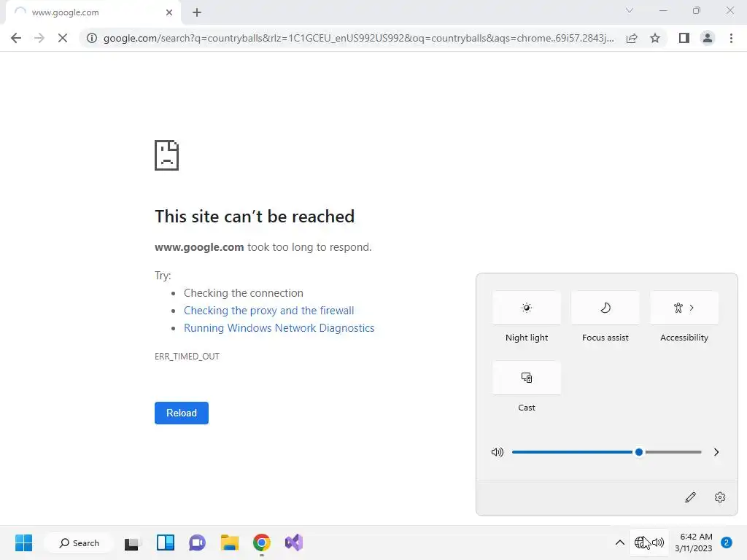Screen dimensions: 747x560
Task: Open Chrome three-dot menu
Action: coord(731,38)
